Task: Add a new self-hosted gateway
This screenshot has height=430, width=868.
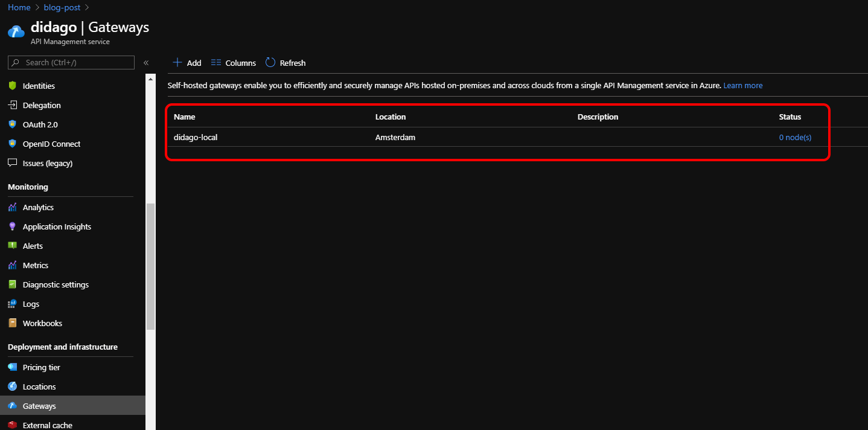Action: (x=187, y=62)
